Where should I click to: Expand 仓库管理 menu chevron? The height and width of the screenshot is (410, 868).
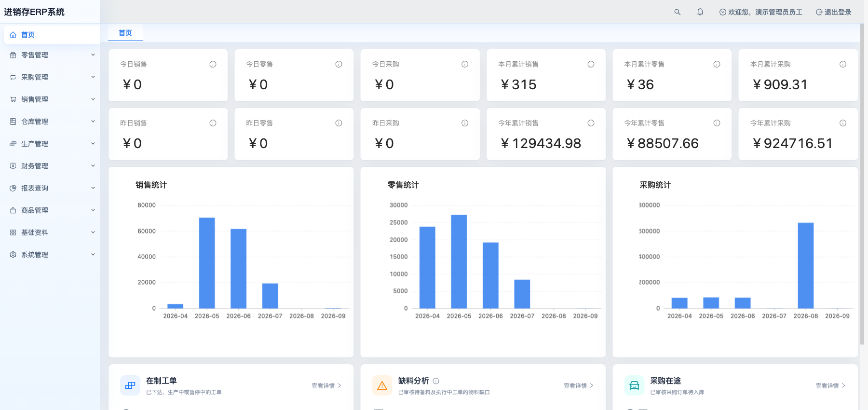point(93,122)
